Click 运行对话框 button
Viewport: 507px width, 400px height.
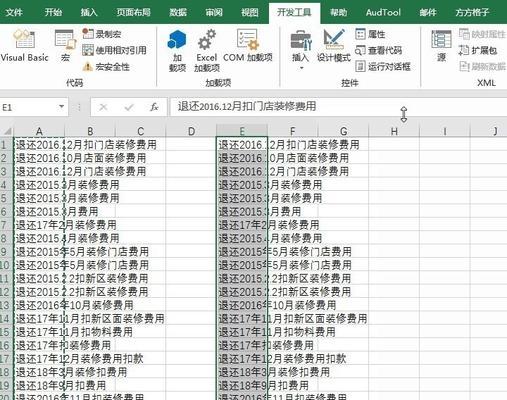point(383,66)
